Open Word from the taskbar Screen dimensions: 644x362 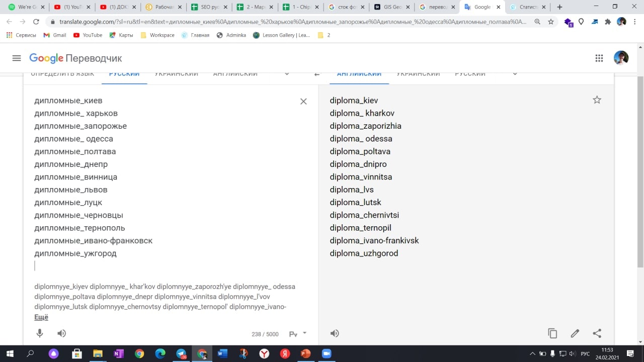(x=222, y=353)
